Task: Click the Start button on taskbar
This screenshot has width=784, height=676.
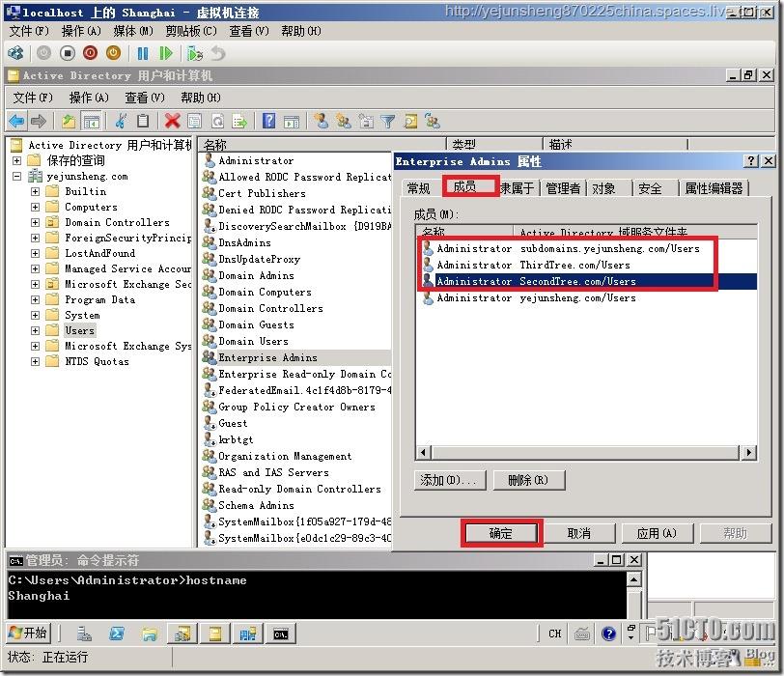Action: (28, 634)
